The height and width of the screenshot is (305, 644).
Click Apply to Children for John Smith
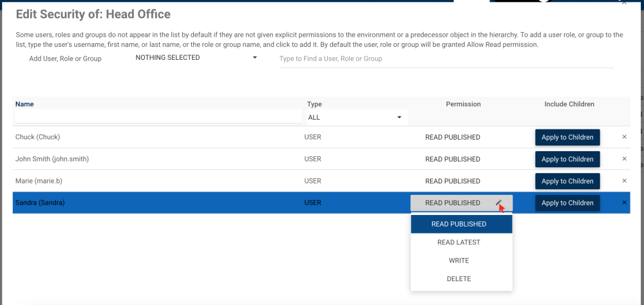567,159
